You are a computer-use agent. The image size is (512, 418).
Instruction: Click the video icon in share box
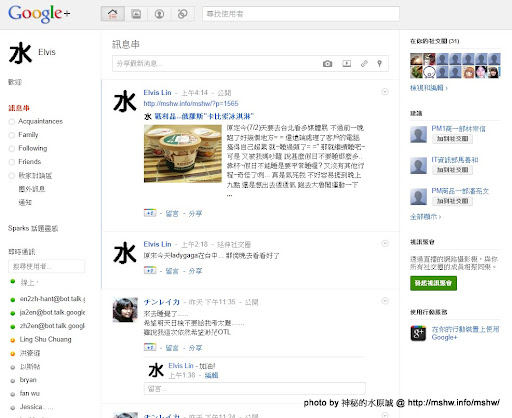click(x=347, y=63)
